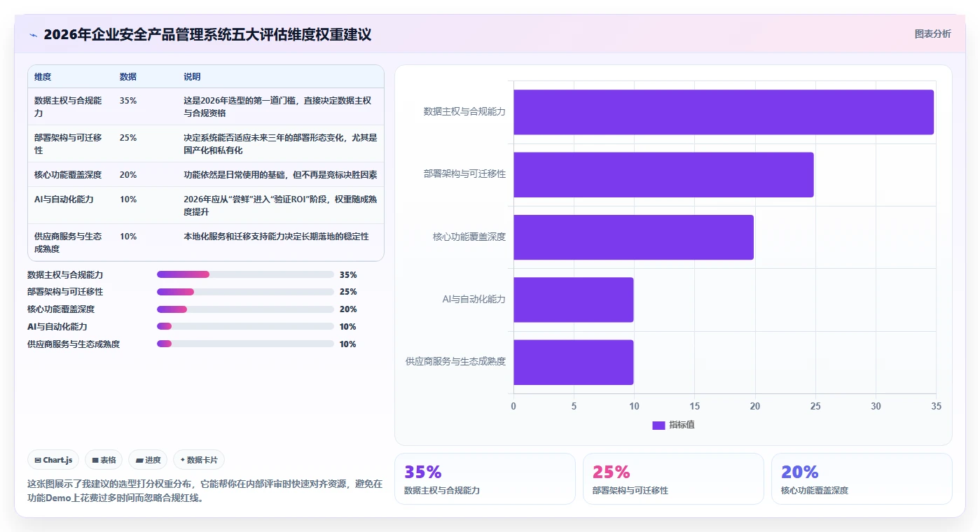Click x-axis tick value 20
This screenshot has width=980, height=532.
[x=755, y=406]
